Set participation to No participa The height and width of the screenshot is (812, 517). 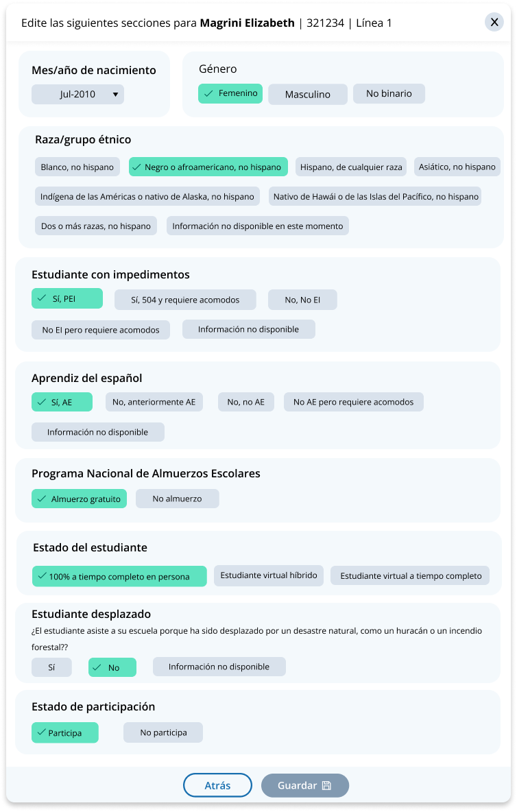coord(163,732)
